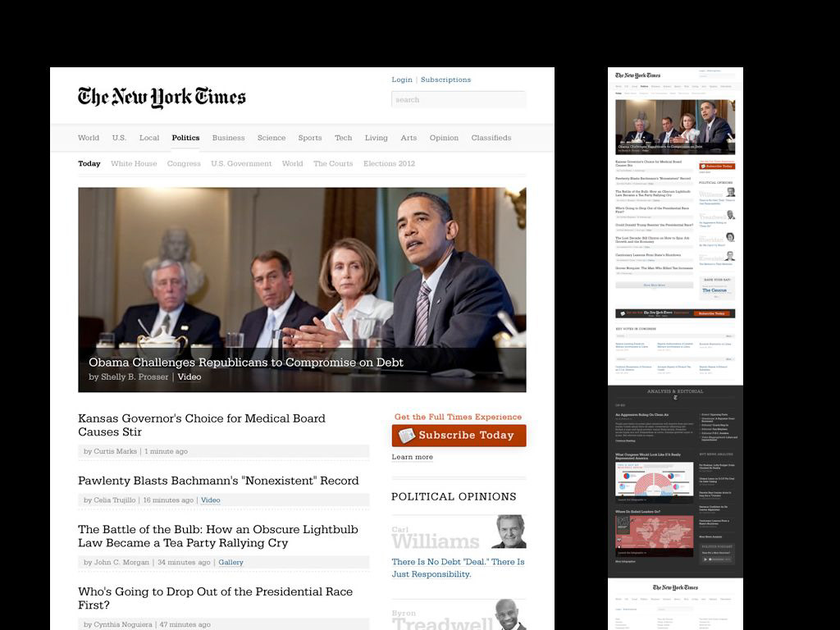This screenshot has width=840, height=630.
Task: Open the Classifieds section
Action: tap(491, 138)
